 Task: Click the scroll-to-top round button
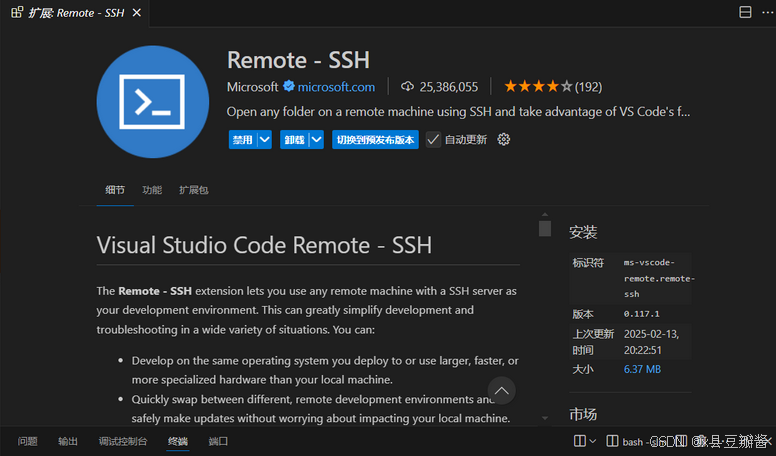coord(501,391)
